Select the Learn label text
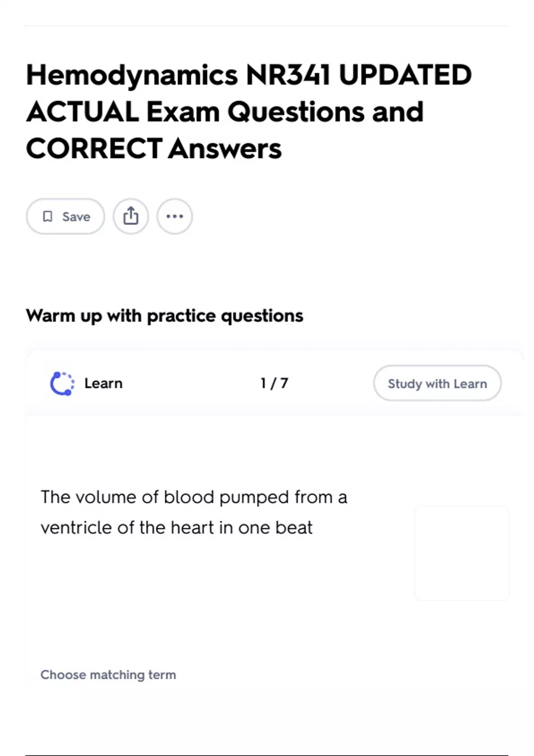This screenshot has width=534, height=756. (103, 383)
